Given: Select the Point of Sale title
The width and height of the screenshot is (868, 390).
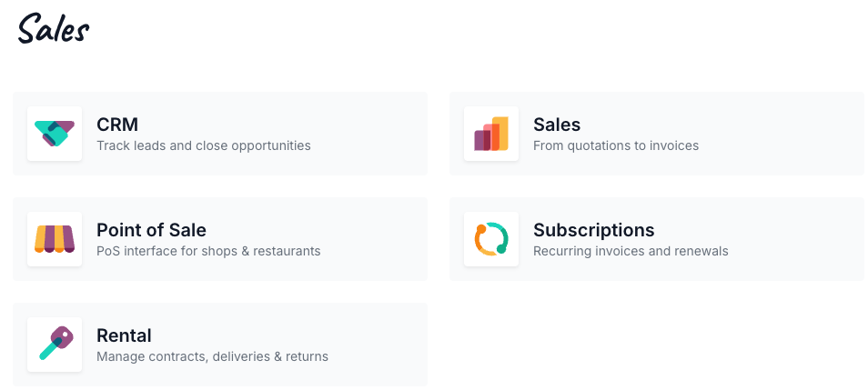Looking at the screenshot, I should tap(151, 230).
